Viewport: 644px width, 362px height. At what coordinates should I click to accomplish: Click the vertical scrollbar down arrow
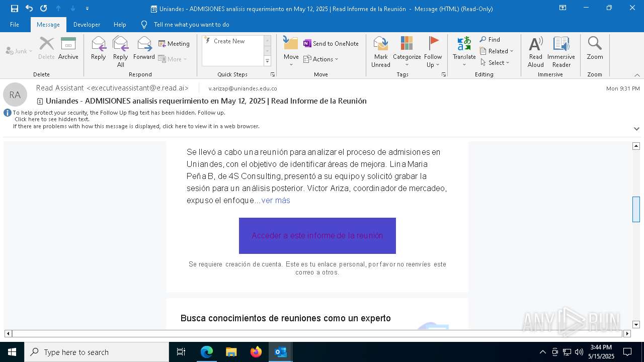click(x=636, y=325)
